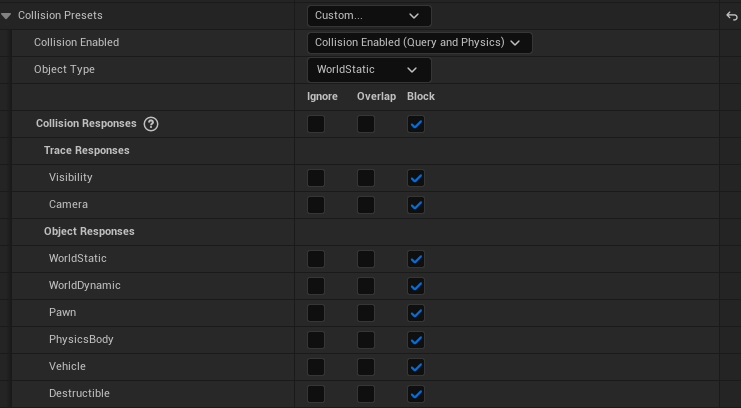Open the Collision Presets Custom dropdown

click(x=369, y=16)
